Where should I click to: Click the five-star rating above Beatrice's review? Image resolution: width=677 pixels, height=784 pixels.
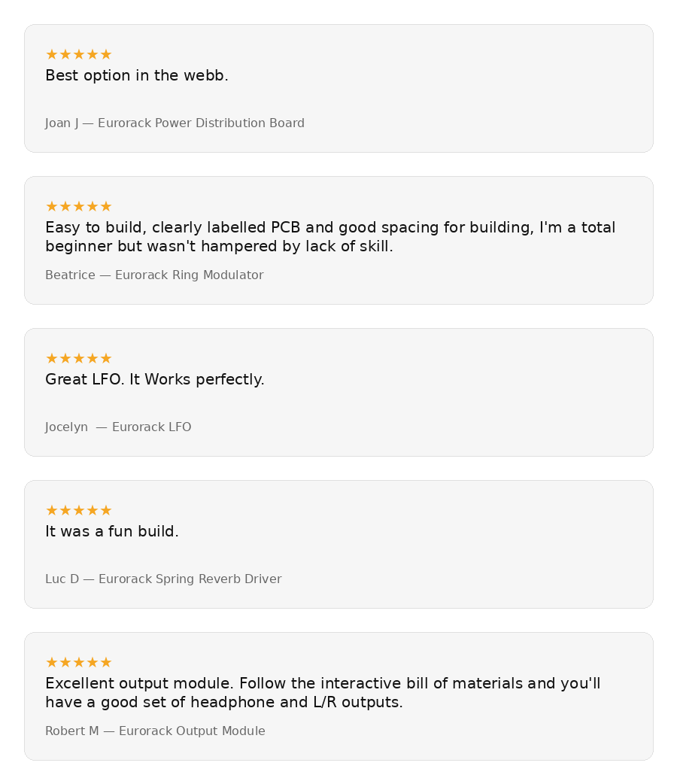[78, 207]
